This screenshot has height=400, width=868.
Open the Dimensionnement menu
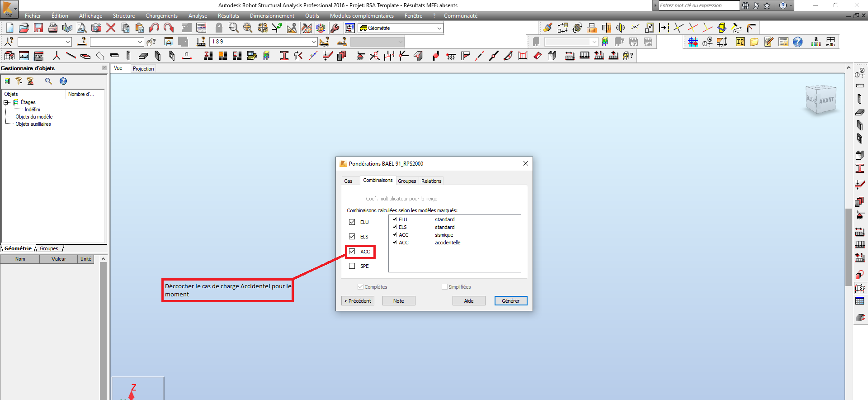[272, 16]
